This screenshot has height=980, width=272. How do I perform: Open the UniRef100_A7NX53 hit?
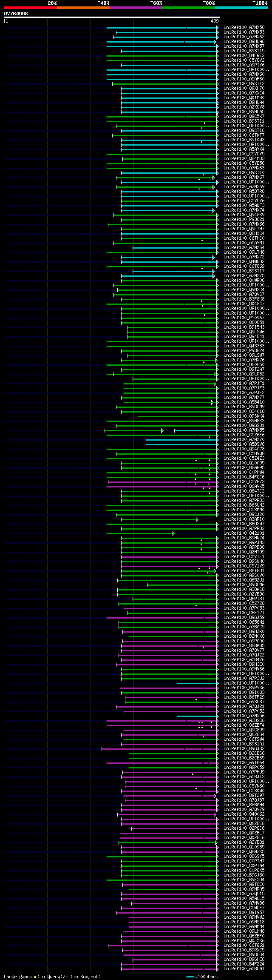[x=244, y=32]
